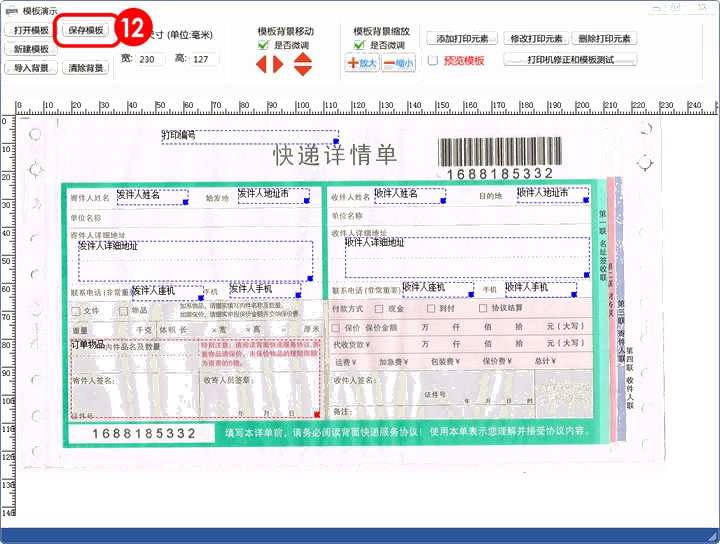Click the 清除背景 button
The height and width of the screenshot is (544, 720).
[x=86, y=68]
